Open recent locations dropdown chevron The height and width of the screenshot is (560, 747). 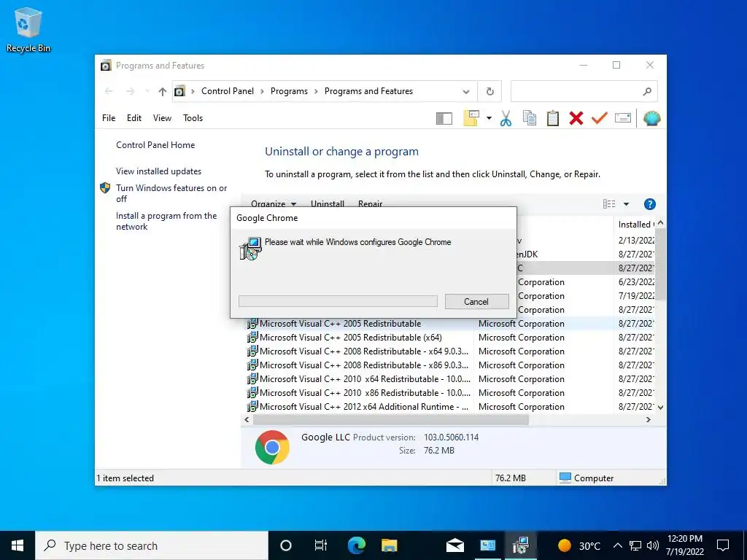click(147, 91)
